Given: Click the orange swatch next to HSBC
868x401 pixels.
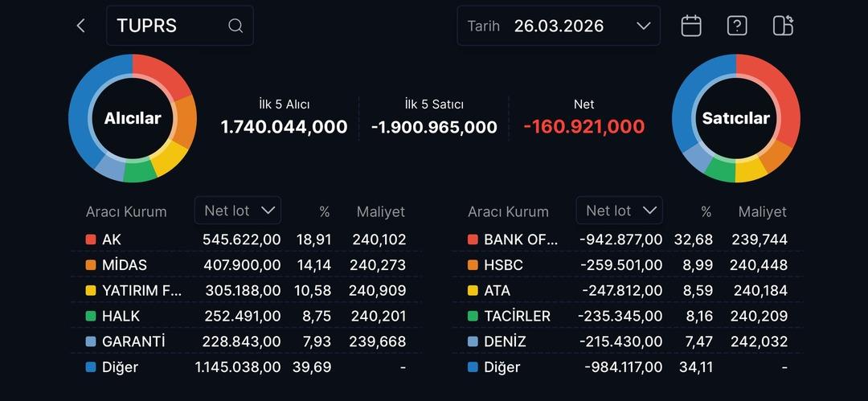Looking at the screenshot, I should pos(473,265).
